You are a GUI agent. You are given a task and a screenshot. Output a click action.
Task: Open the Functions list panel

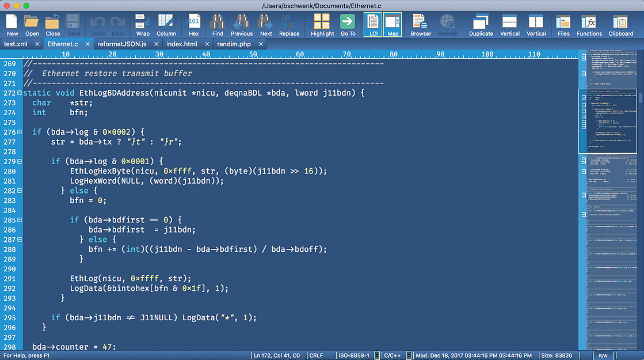pos(589,25)
